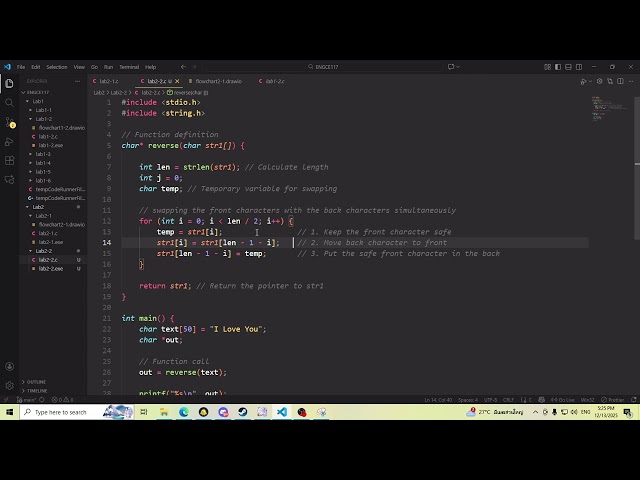Viewport: 640px width, 480px height.
Task: Switch to Visual Studio Code taskbar icon
Action: (x=282, y=412)
